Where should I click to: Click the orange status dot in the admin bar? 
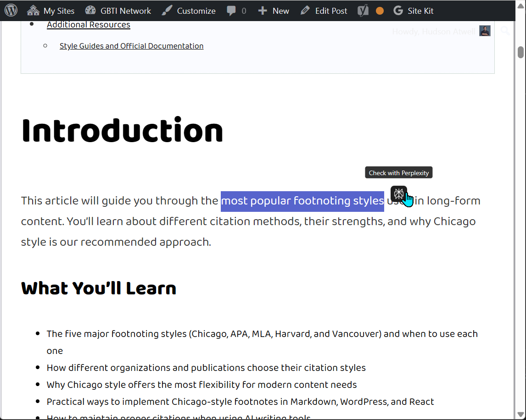pos(379,10)
